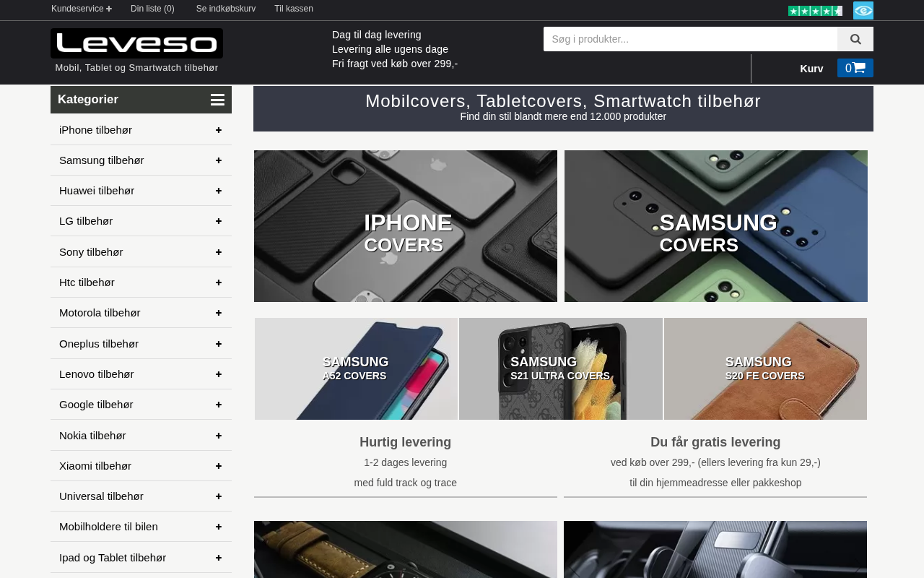Open the Samsung A52 Covers banner
This screenshot has height=578, width=924.
[356, 368]
